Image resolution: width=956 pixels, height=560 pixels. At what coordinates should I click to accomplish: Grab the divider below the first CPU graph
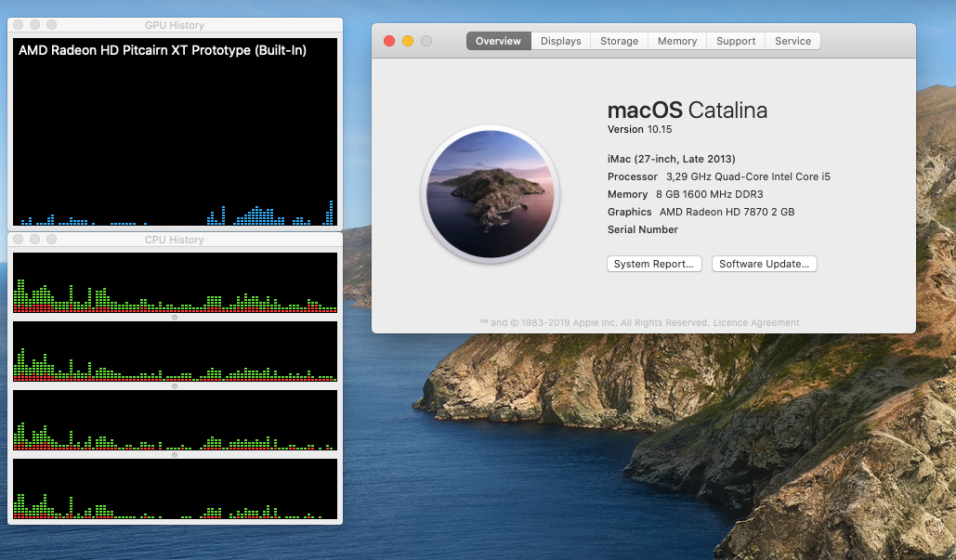click(x=175, y=318)
